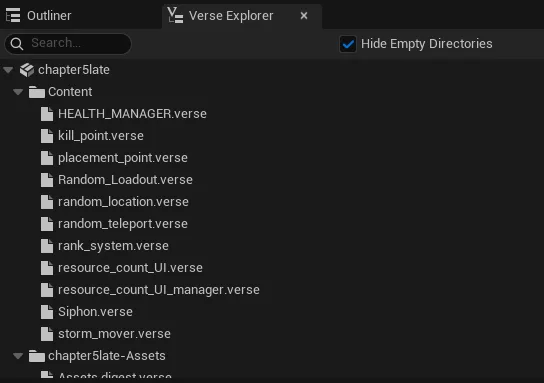Select Random_Loadout.verse in the tree
This screenshot has height=383, width=544.
click(x=125, y=180)
